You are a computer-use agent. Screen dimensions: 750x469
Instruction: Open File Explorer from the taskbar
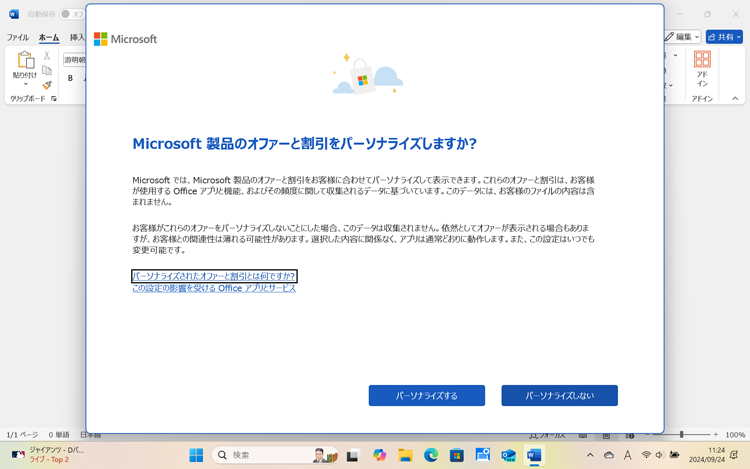(x=405, y=455)
